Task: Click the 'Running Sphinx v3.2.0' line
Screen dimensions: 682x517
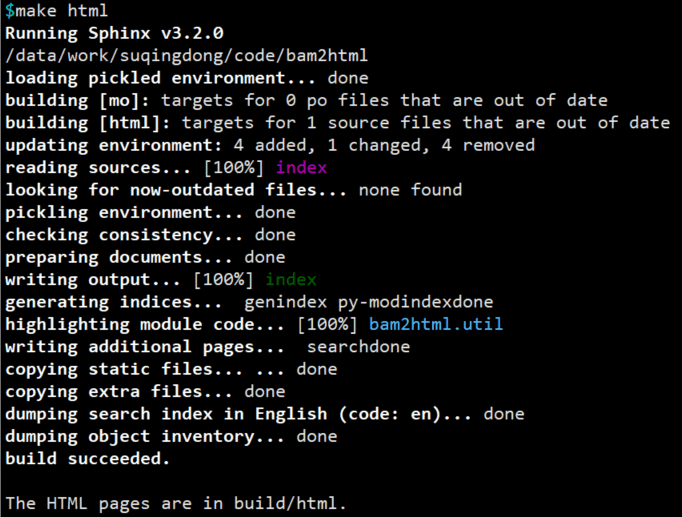Action: 114,33
